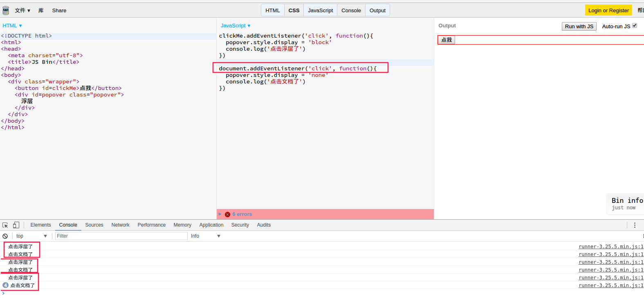
Task: Click the 点我 button in the output
Action: click(x=447, y=40)
